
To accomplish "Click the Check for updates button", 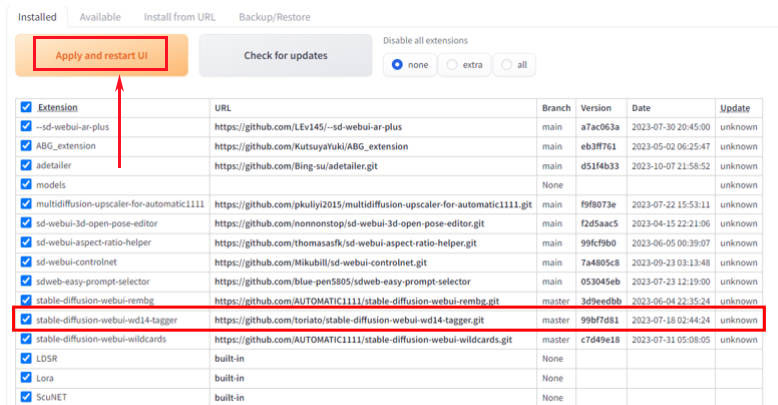I will point(285,55).
